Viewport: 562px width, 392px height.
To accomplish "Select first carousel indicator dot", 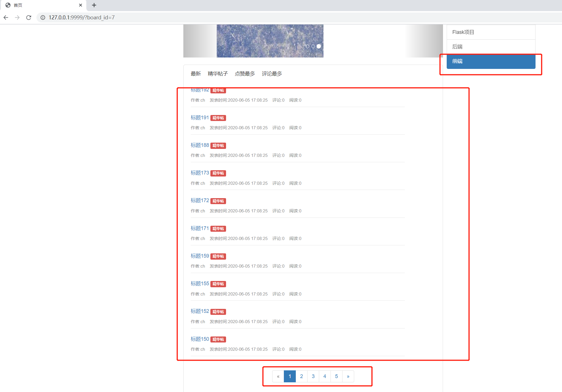I will tap(307, 46).
